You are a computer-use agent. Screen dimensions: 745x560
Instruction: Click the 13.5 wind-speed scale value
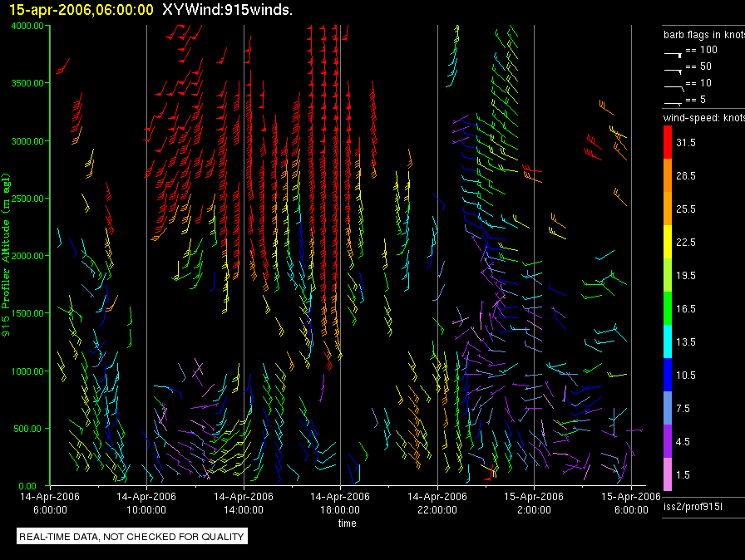pyautogui.click(x=686, y=341)
